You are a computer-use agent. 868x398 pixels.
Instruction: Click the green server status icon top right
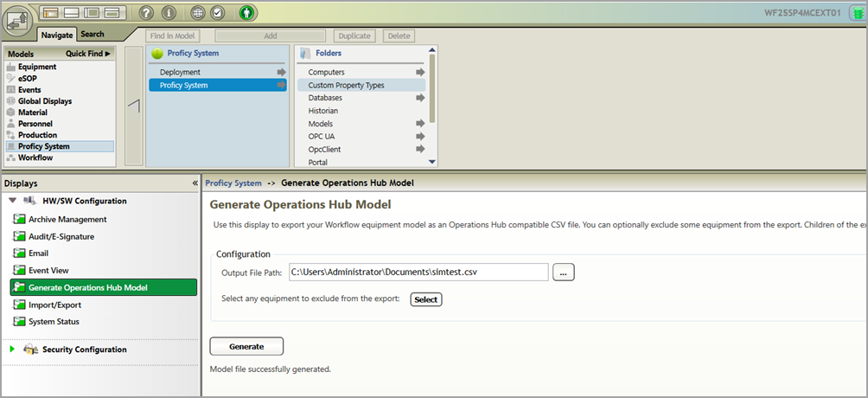tap(857, 13)
